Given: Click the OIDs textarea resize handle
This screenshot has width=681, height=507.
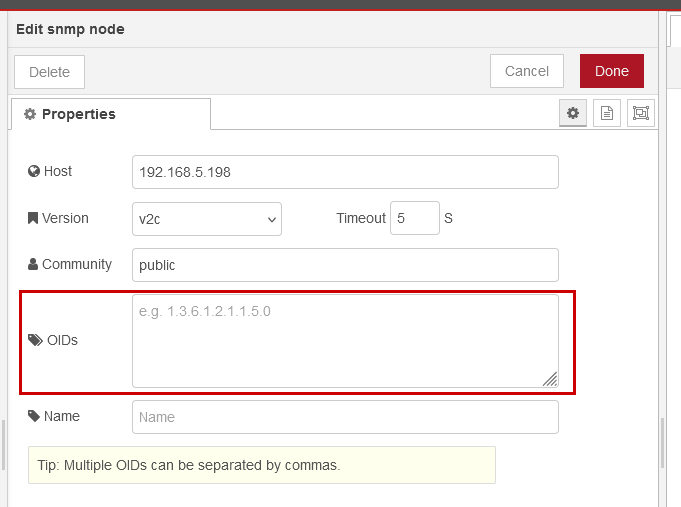Looking at the screenshot, I should pos(550,379).
